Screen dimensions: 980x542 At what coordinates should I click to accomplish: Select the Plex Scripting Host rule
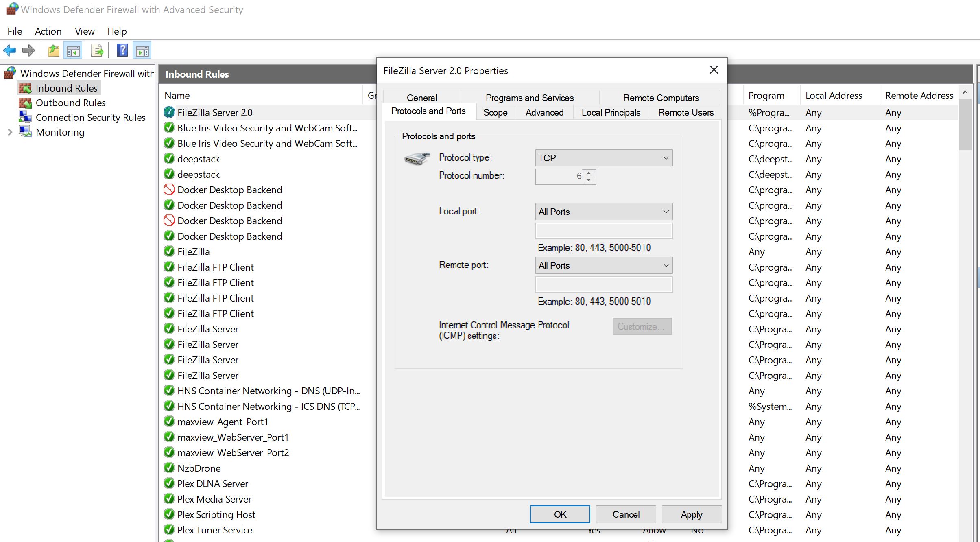216,514
